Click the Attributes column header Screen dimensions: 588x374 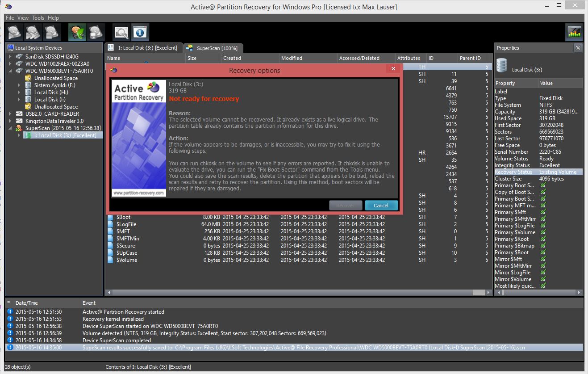coord(411,58)
